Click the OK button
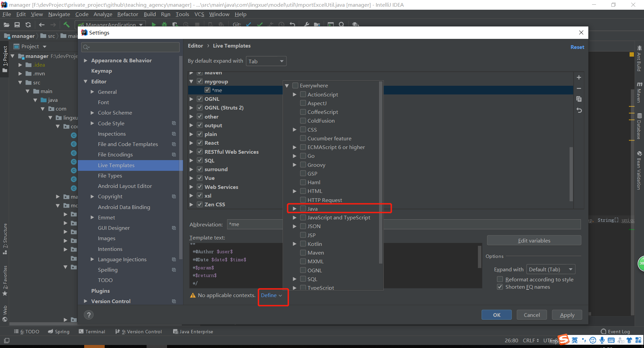Screen dimensions: 644x348 497,315
